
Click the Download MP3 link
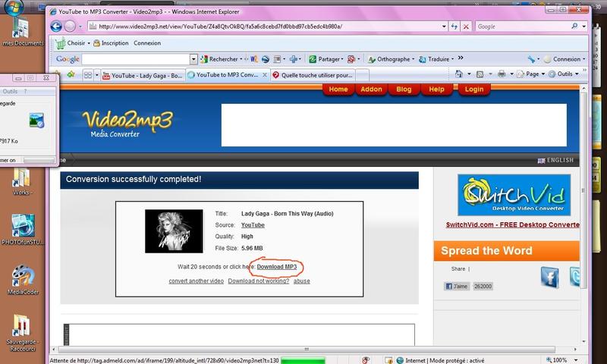click(x=276, y=267)
